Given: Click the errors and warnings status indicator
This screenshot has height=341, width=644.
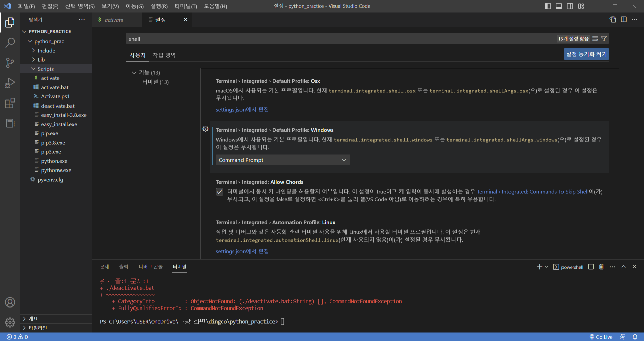Looking at the screenshot, I should point(17,337).
